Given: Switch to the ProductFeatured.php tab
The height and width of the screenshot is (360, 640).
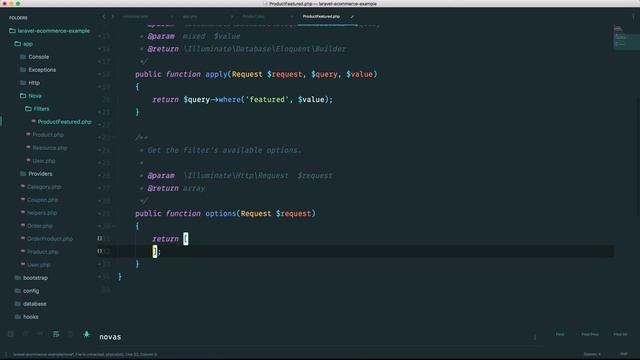Looking at the screenshot, I should (x=321, y=16).
